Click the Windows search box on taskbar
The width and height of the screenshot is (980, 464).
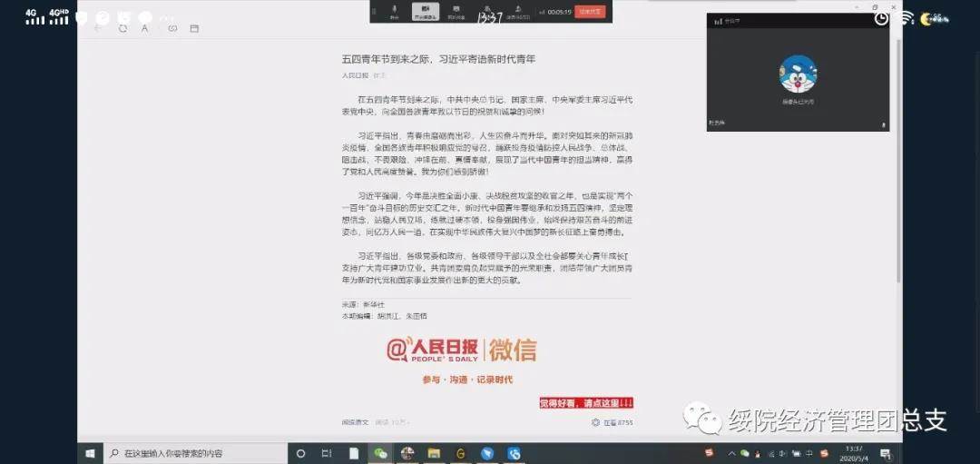195,453
